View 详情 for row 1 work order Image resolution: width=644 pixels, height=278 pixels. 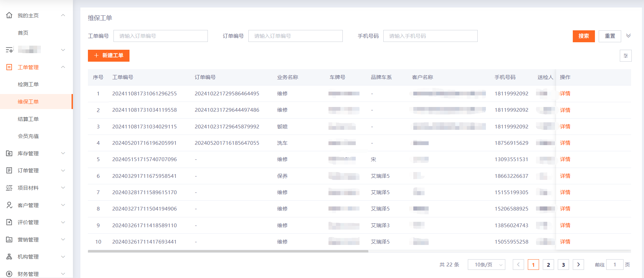pos(565,94)
